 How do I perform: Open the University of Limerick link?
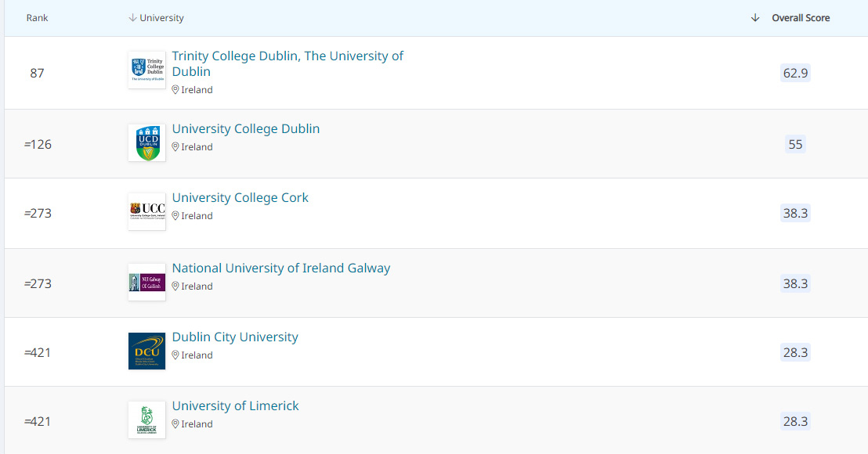click(236, 405)
